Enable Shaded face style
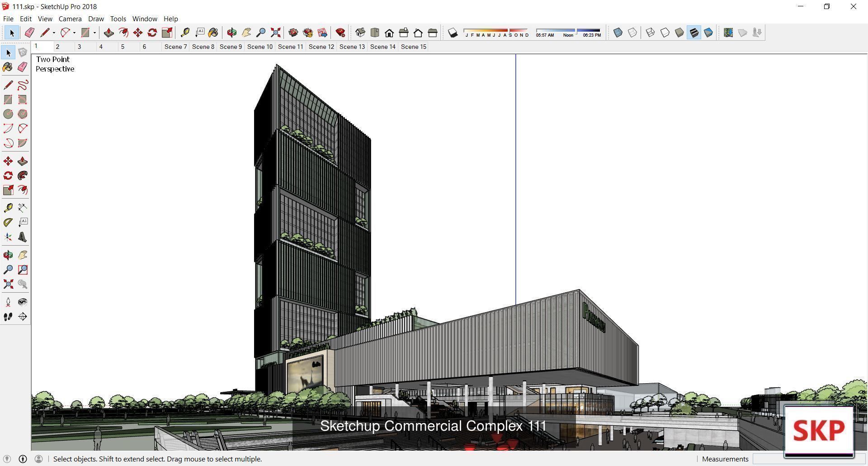This screenshot has height=466, width=868. 679,33
